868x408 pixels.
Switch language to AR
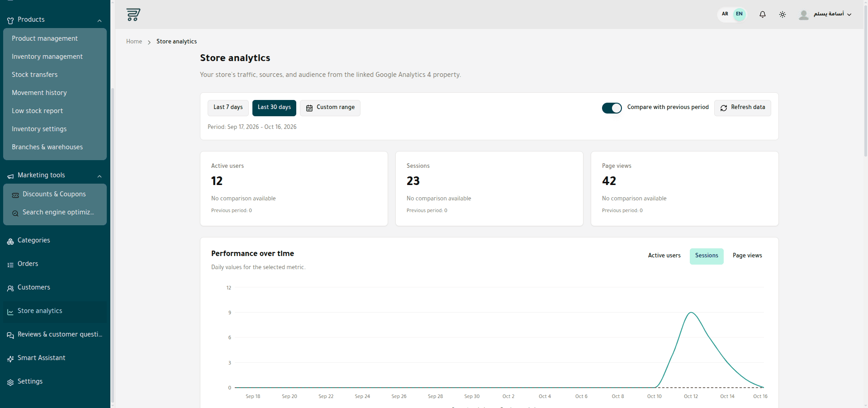[725, 14]
